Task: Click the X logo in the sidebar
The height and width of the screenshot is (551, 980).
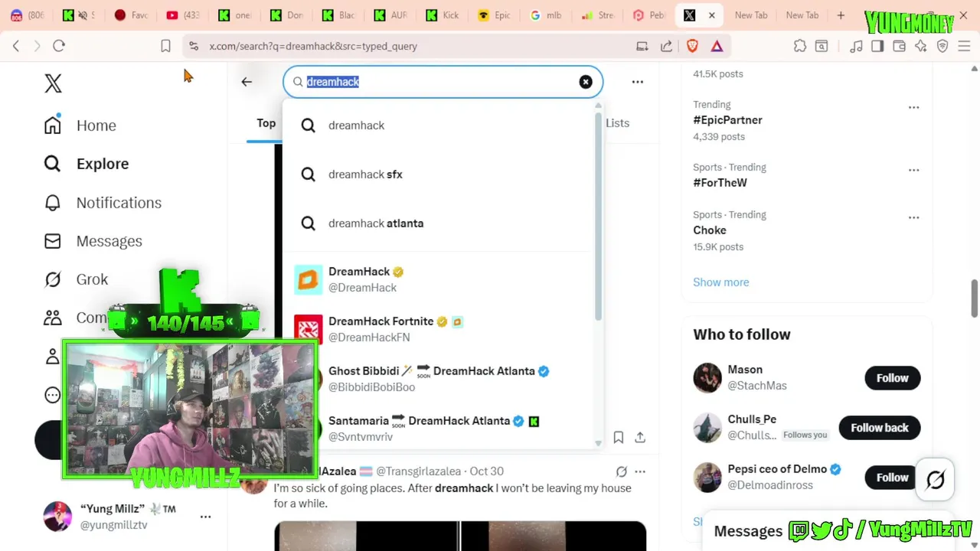Action: [x=53, y=83]
